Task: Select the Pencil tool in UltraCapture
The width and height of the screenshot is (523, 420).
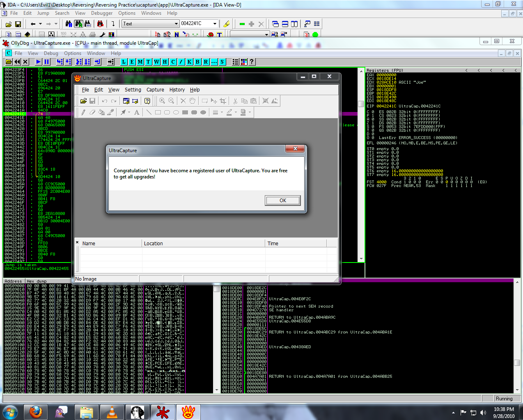Action: [83, 112]
